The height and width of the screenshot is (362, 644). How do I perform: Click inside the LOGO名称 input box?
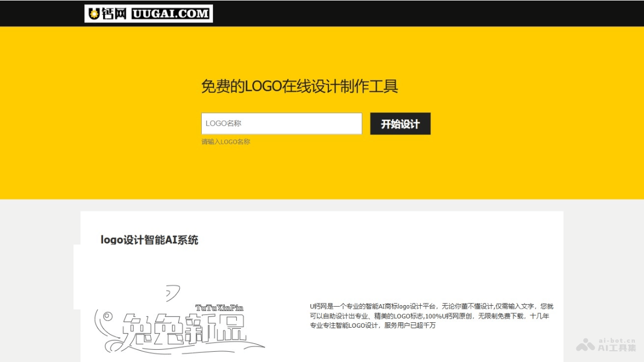281,123
